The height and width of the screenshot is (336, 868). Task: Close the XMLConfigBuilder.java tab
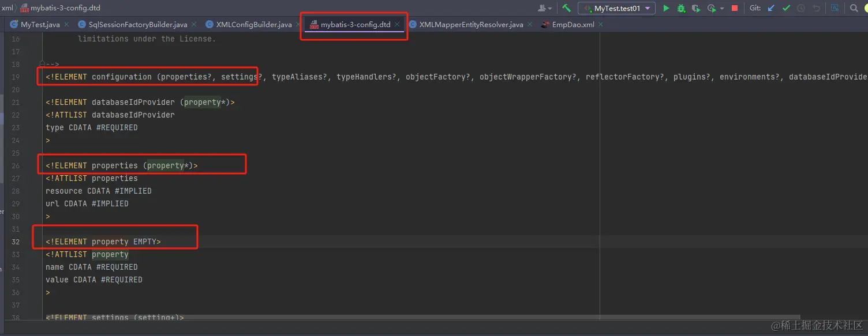(298, 25)
